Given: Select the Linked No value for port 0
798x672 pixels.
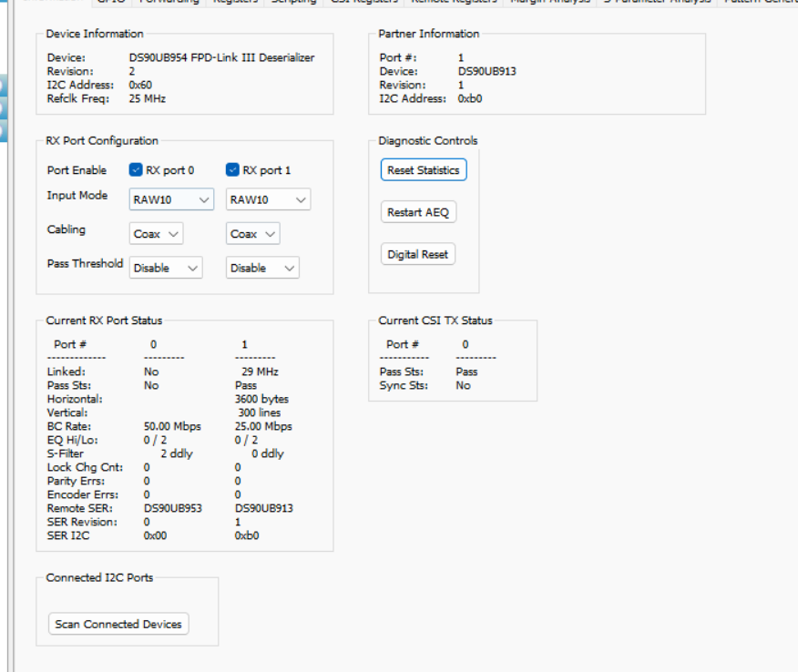Looking at the screenshot, I should point(151,372).
